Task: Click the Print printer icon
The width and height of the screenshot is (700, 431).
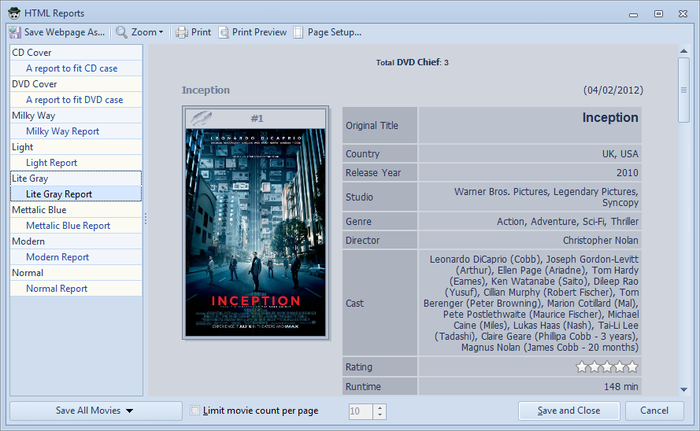Action: (x=181, y=32)
